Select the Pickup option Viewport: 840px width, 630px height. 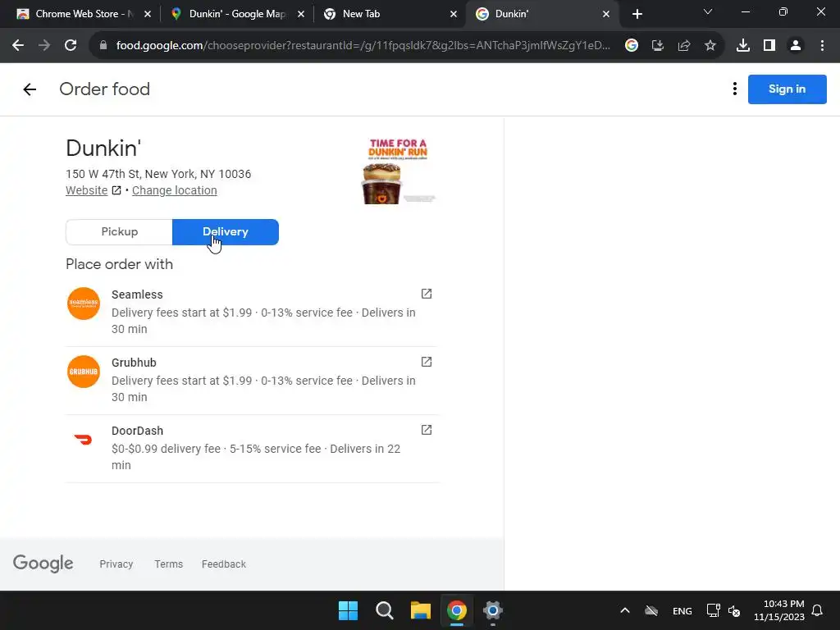[x=119, y=231]
